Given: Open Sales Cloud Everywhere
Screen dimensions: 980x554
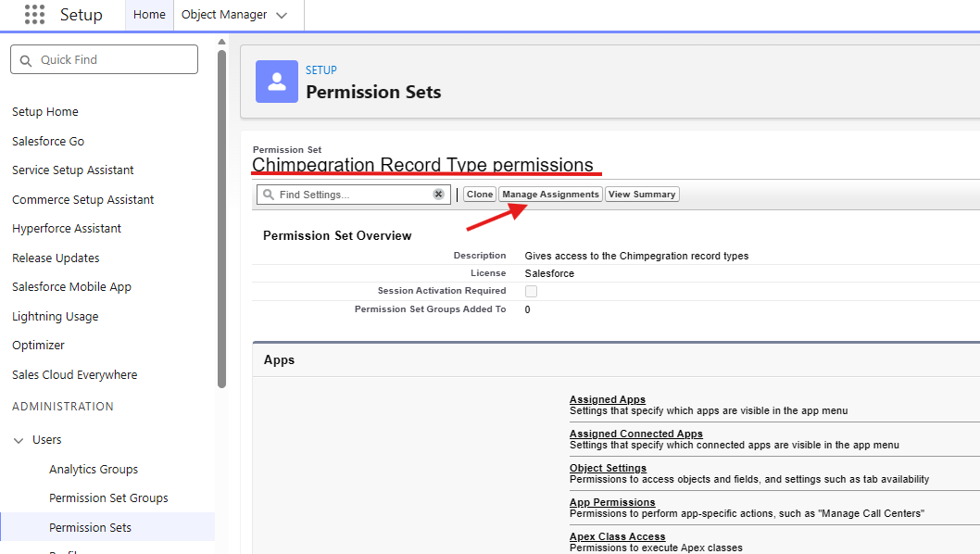Looking at the screenshot, I should tap(75, 374).
